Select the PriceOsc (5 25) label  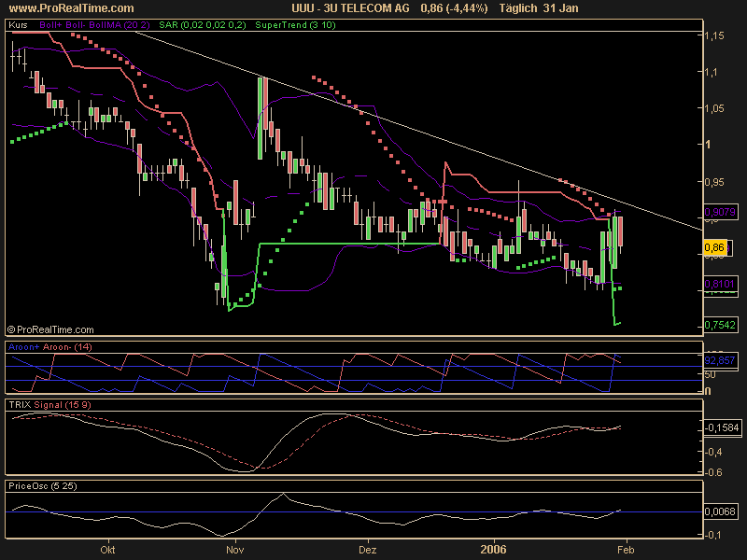(x=43, y=486)
